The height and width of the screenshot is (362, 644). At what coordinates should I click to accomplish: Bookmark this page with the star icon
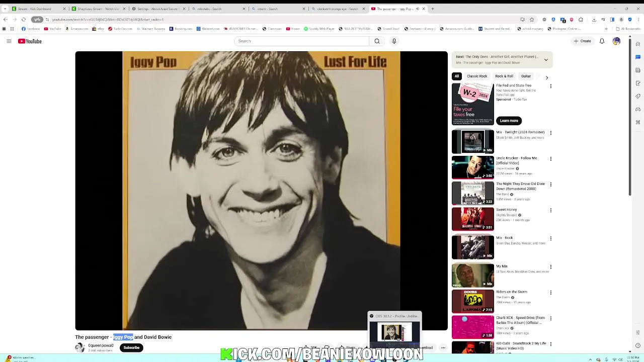coord(532,20)
